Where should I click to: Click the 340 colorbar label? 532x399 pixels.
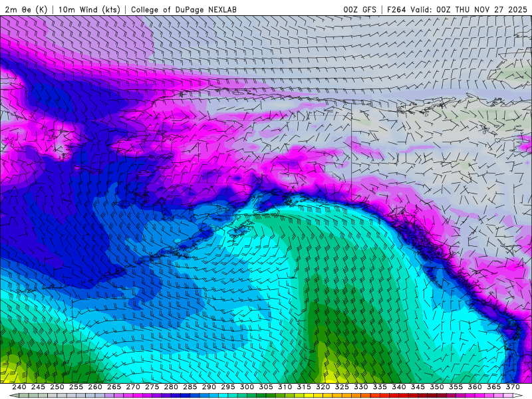click(x=399, y=387)
